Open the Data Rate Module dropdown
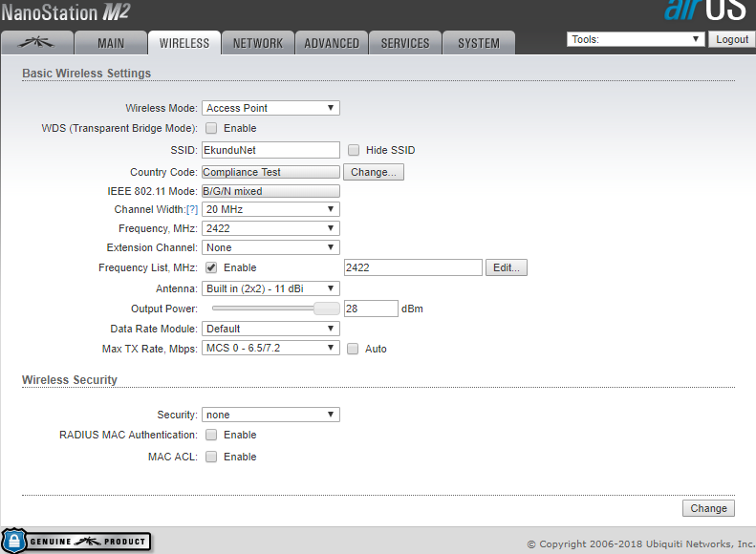Viewport: 756px width, 554px height. click(270, 329)
